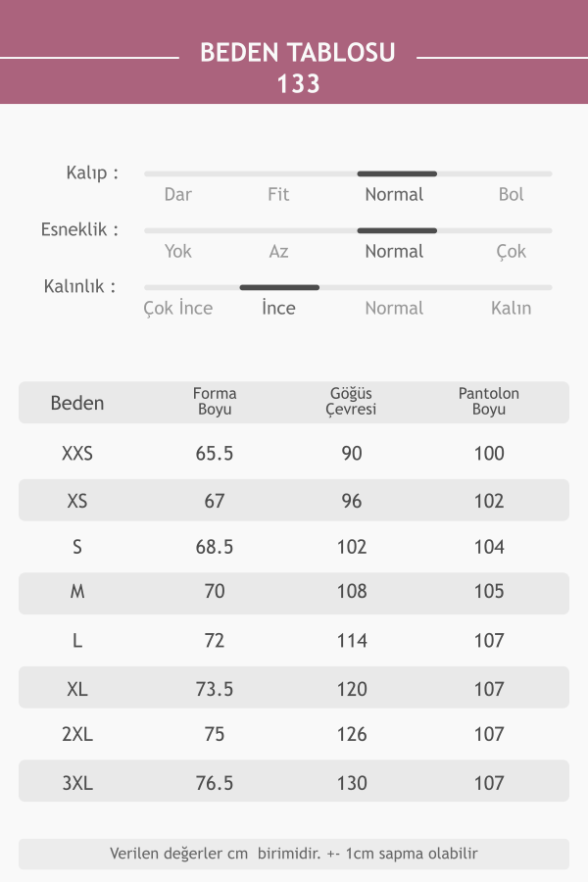Click chest value 120 in the XL row
Screen dimensions: 588x882
pos(352,689)
